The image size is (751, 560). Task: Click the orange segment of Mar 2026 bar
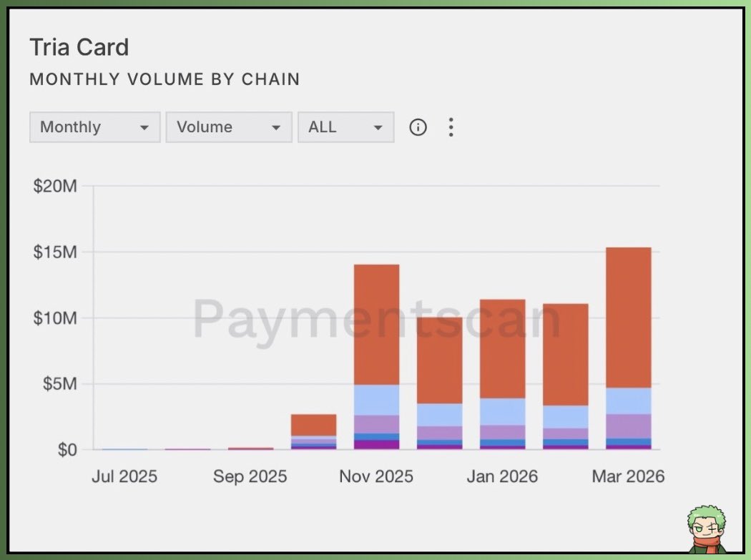pos(629,318)
